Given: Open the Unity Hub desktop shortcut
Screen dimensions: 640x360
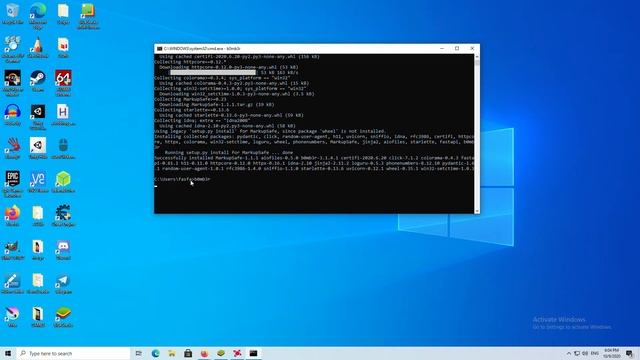Looking at the screenshot, I should click(x=38, y=116).
